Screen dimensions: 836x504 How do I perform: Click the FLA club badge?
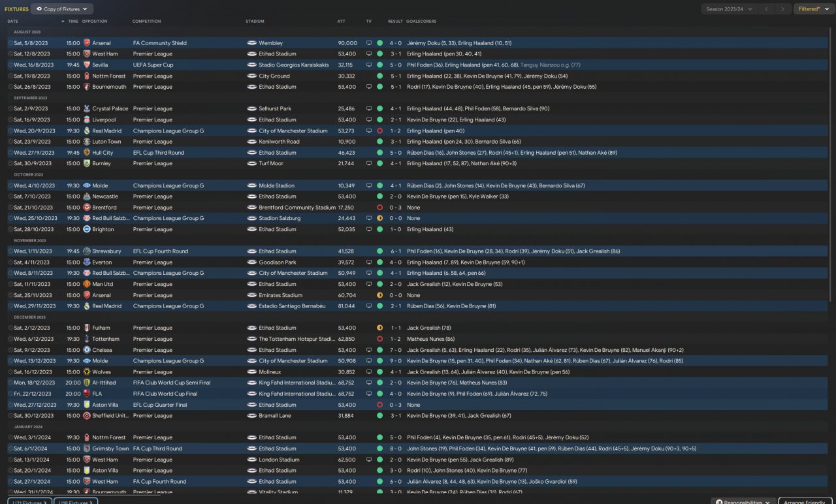(x=87, y=394)
